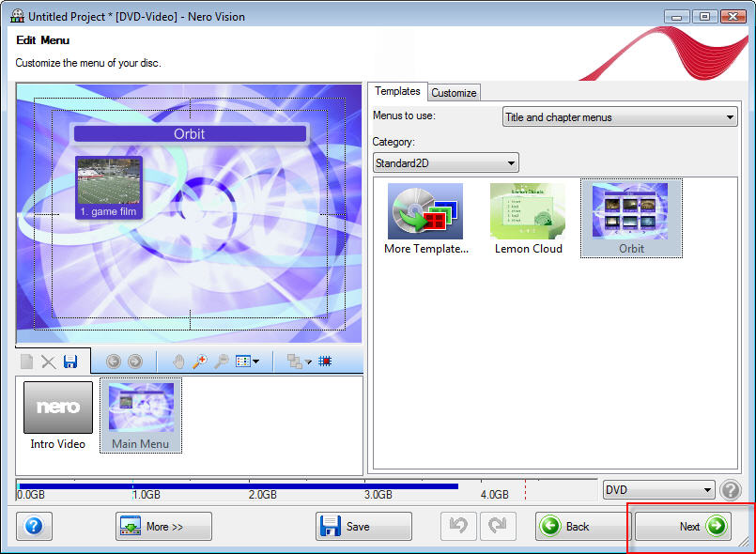Click the redo arrow button

(x=498, y=526)
